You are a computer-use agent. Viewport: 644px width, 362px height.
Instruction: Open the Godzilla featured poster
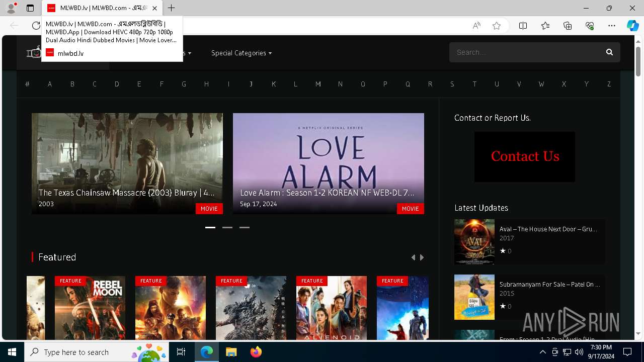tap(251, 308)
